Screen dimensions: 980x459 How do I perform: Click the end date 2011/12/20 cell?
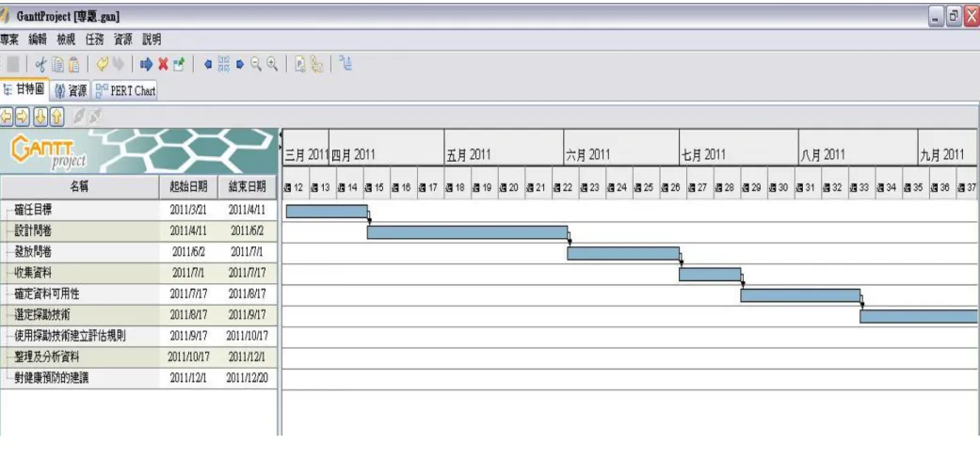click(x=247, y=378)
